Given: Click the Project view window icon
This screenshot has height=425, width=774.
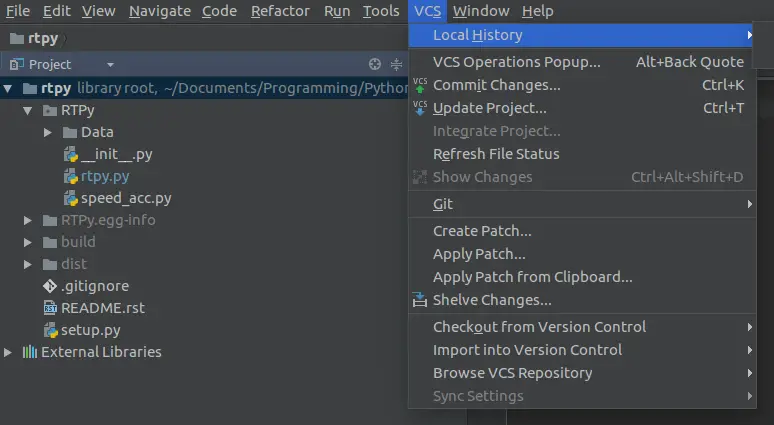Looking at the screenshot, I should 17,64.
